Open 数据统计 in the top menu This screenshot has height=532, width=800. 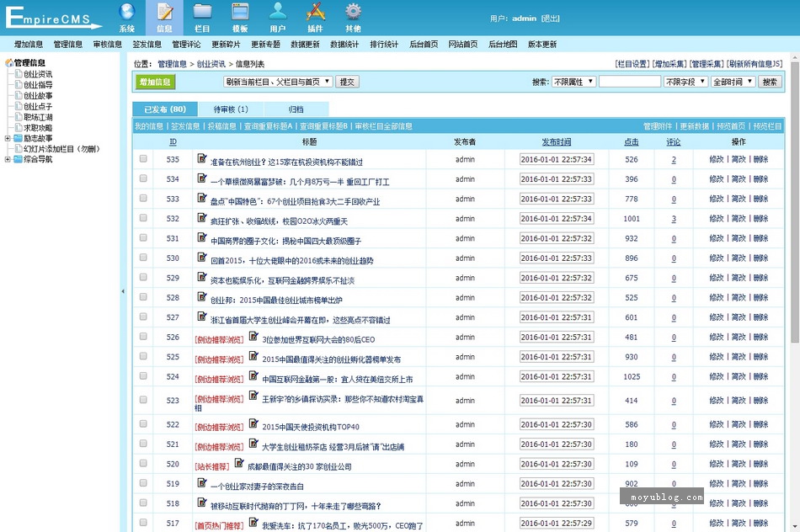344,45
